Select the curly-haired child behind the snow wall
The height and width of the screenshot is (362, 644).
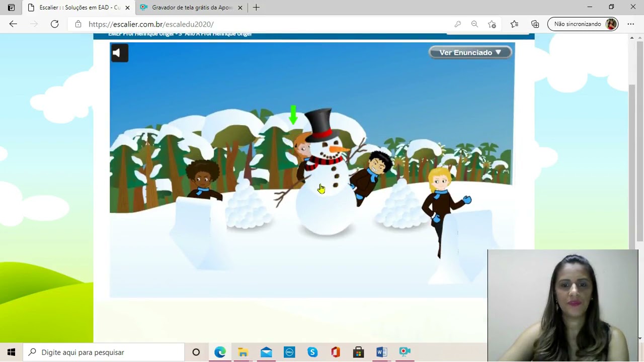[x=203, y=179]
